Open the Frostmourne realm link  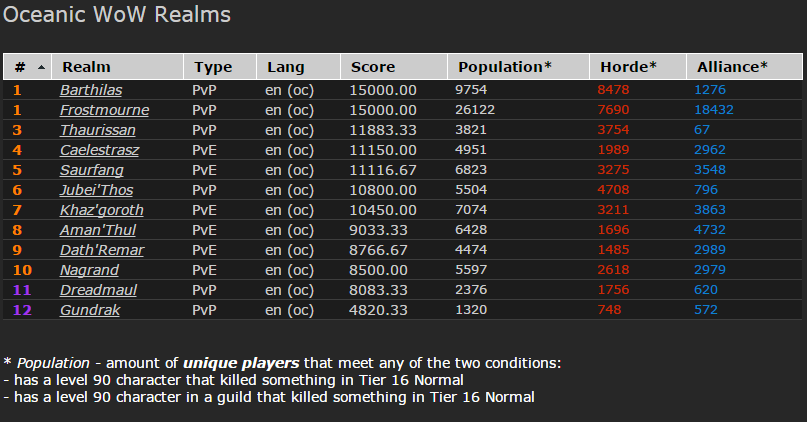click(104, 110)
